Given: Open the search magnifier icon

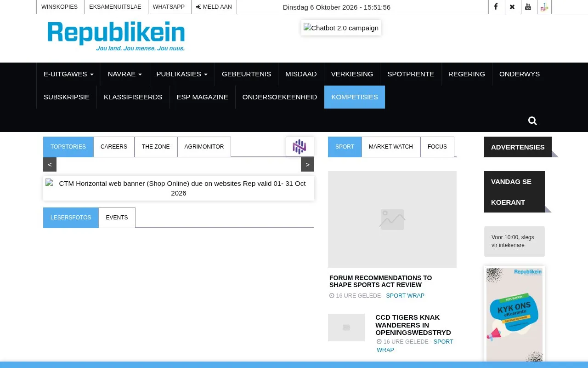Looking at the screenshot, I should pyautogui.click(x=532, y=121).
